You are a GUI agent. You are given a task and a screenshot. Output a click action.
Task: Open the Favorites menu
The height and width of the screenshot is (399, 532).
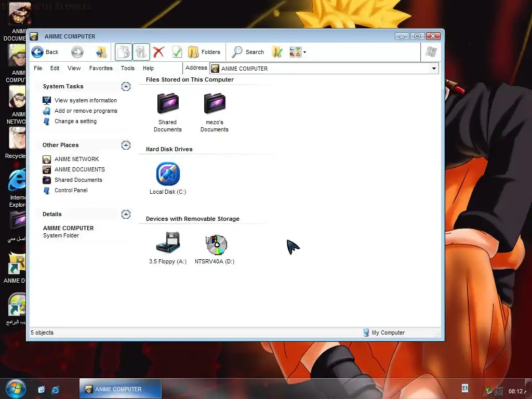(x=101, y=68)
